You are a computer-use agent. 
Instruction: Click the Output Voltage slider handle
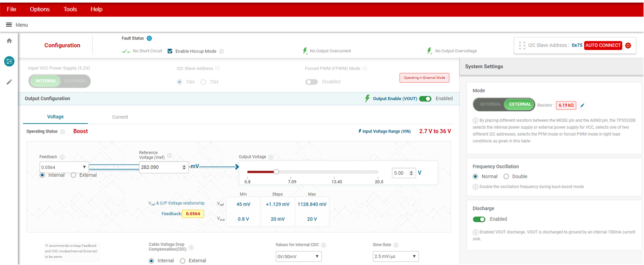276,172
